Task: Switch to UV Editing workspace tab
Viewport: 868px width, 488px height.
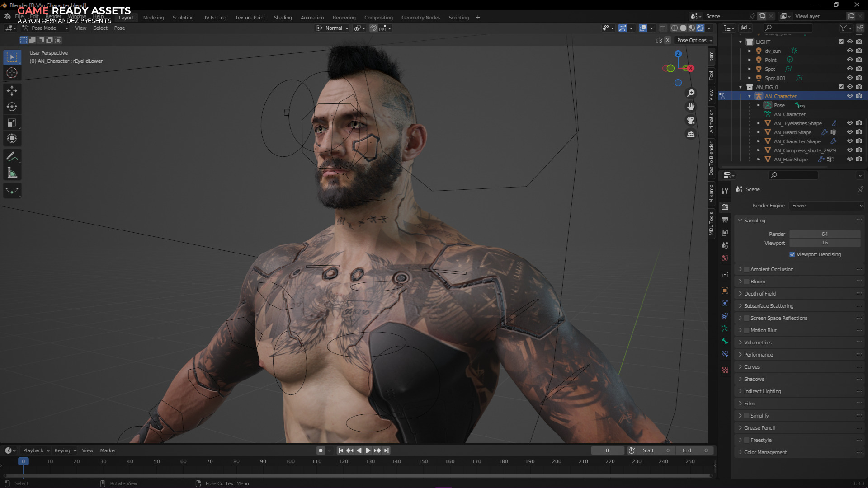Action: tap(214, 18)
